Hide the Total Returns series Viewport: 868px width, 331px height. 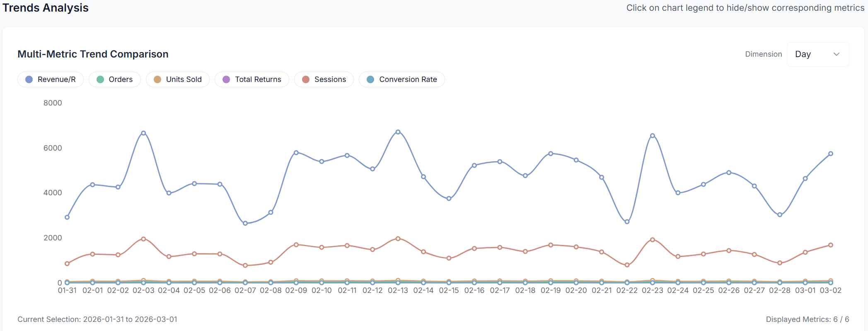point(252,79)
